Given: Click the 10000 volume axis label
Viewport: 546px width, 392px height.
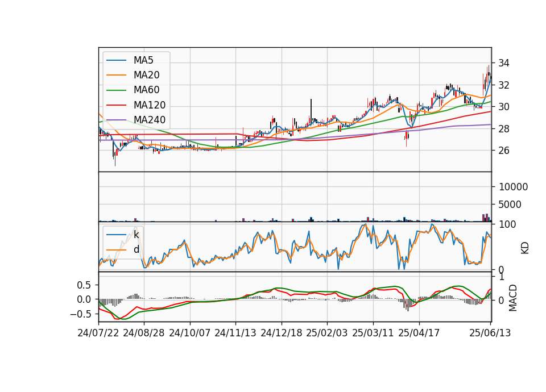Looking at the screenshot, I should [513, 187].
